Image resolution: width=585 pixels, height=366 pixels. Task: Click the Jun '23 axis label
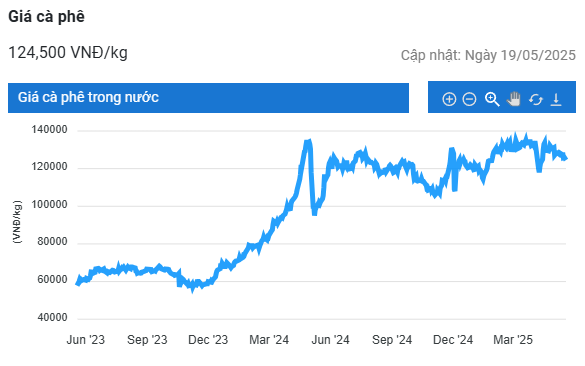point(85,340)
